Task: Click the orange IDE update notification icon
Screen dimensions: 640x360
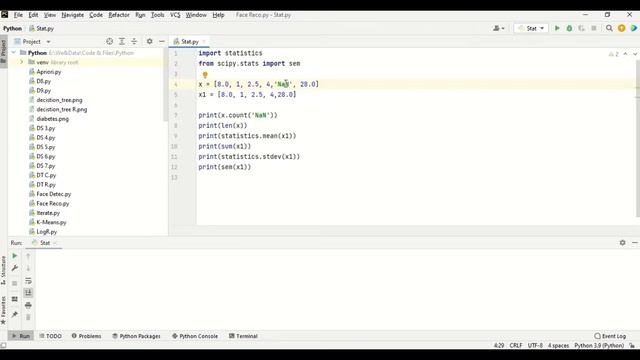Action: pos(621,28)
